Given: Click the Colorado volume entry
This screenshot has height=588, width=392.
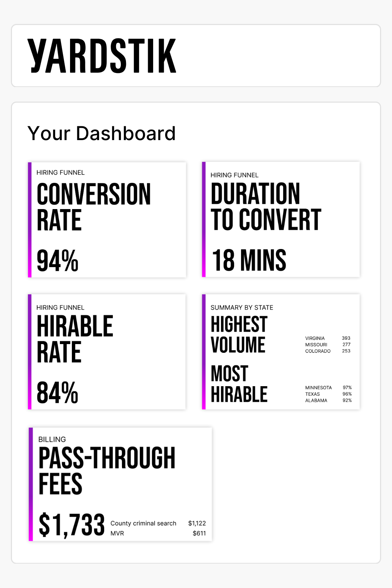Looking at the screenshot, I should pyautogui.click(x=327, y=351).
